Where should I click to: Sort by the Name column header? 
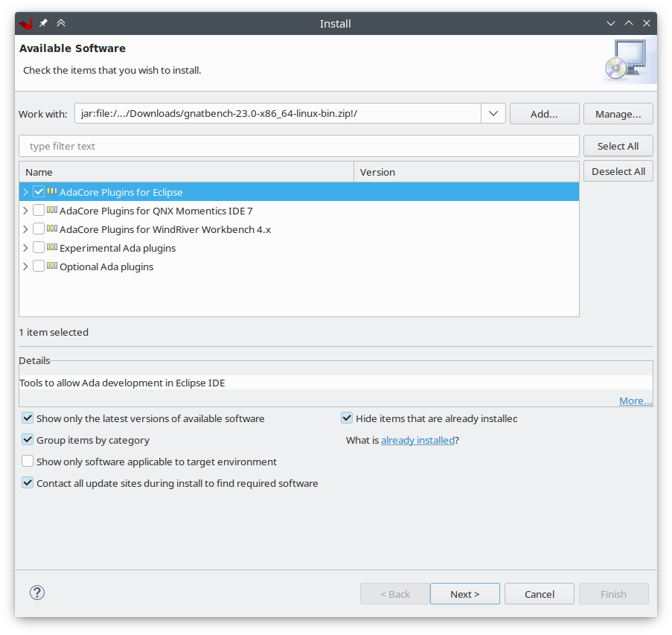pos(187,172)
